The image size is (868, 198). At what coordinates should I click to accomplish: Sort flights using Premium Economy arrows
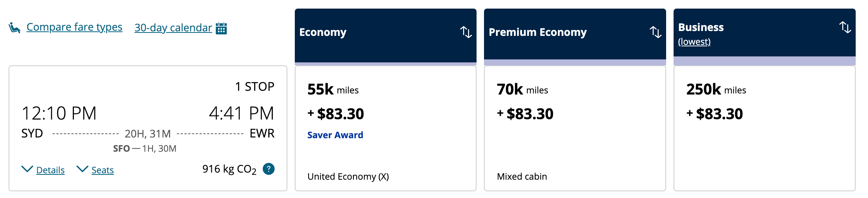(655, 32)
